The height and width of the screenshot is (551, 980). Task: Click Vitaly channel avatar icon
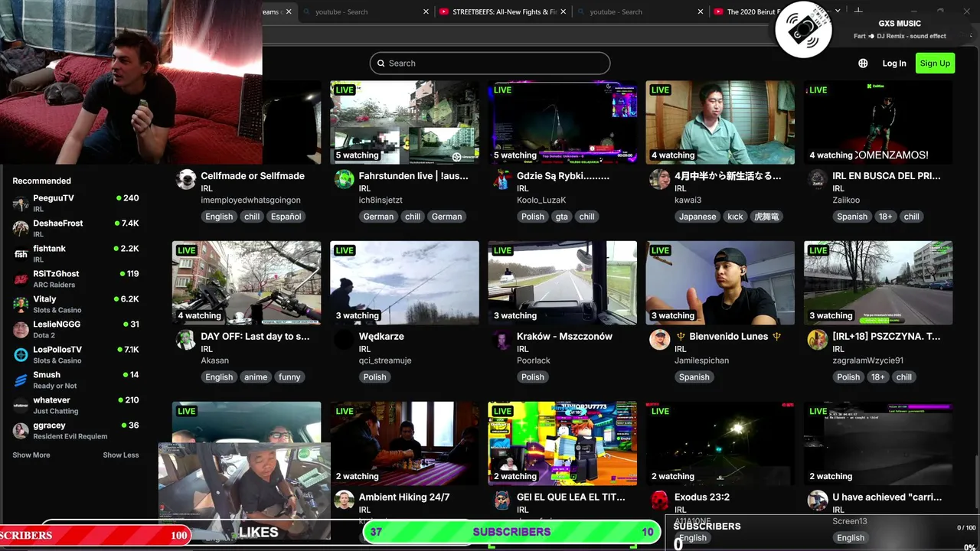(x=21, y=305)
